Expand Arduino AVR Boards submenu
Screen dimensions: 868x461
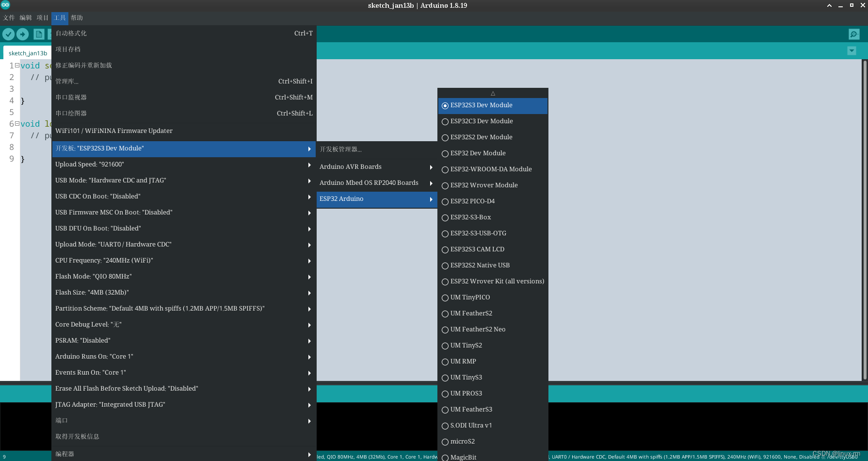377,167
